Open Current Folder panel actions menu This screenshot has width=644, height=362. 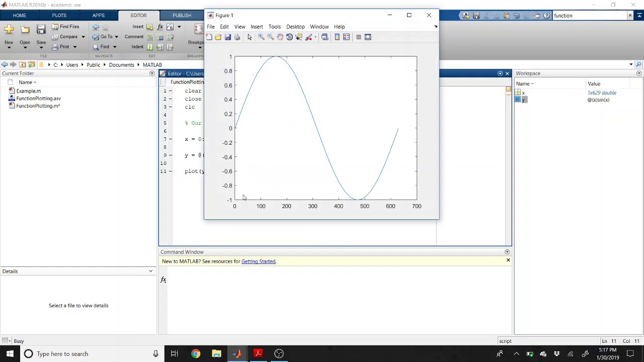(x=152, y=73)
